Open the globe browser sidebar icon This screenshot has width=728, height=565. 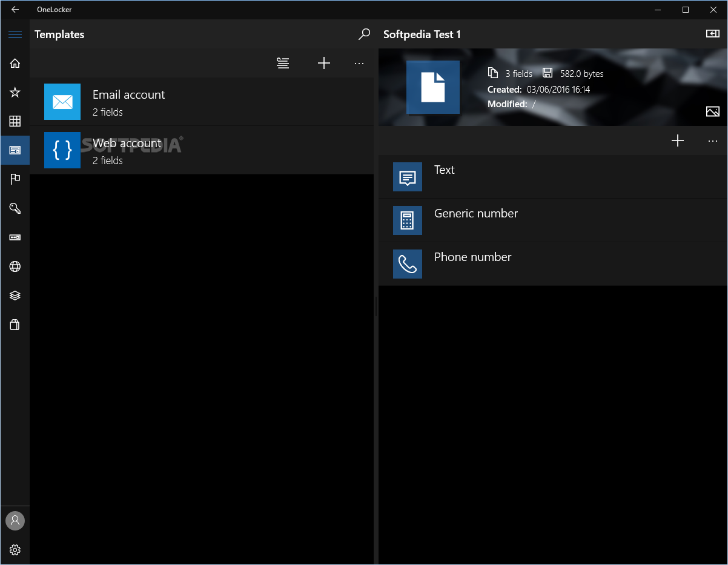tap(15, 266)
